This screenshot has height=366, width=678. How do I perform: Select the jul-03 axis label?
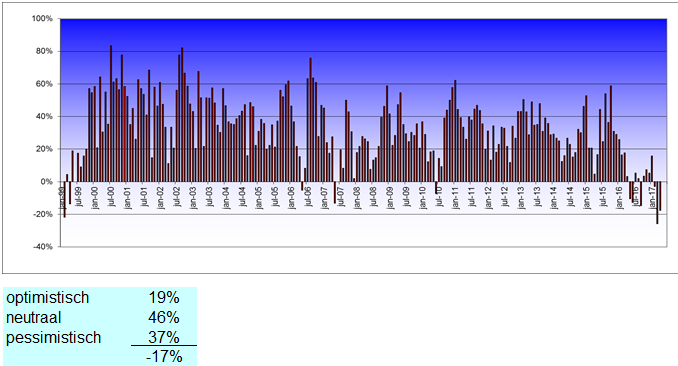(209, 196)
